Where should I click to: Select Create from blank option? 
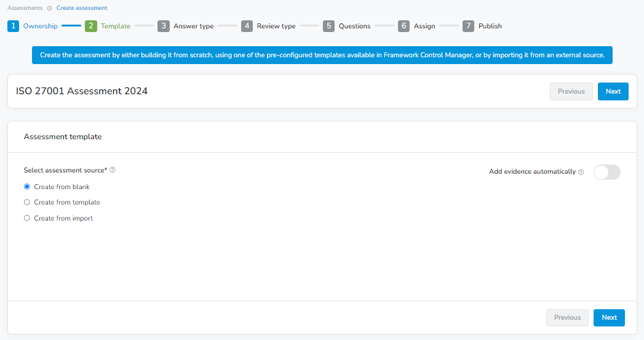(x=27, y=187)
